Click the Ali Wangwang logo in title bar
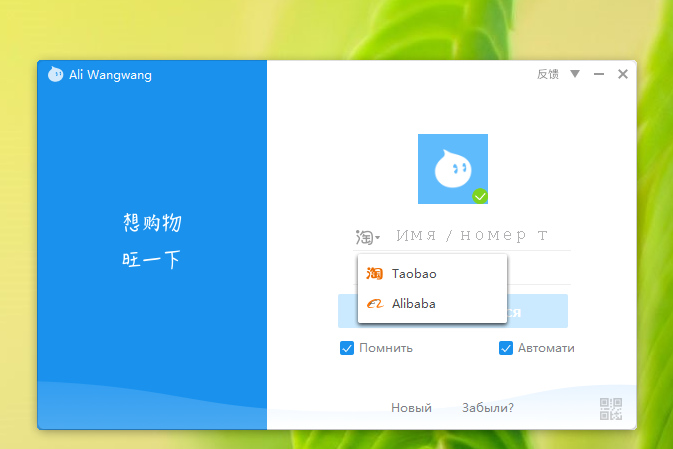Viewport: 673px width, 449px height. coord(55,74)
